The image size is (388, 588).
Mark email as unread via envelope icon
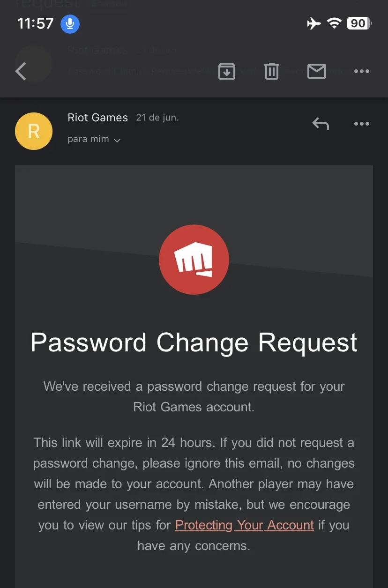pos(317,71)
